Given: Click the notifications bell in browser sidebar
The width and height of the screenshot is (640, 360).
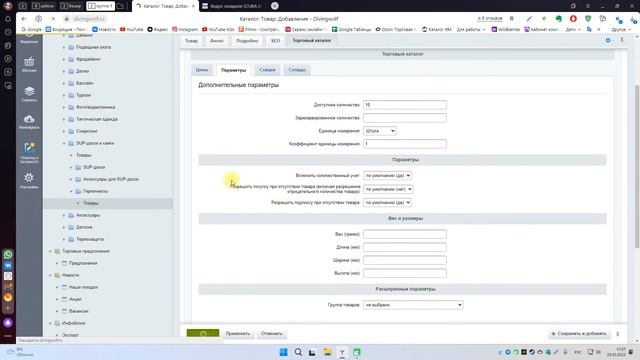Looking at the screenshot, I should [8, 19].
